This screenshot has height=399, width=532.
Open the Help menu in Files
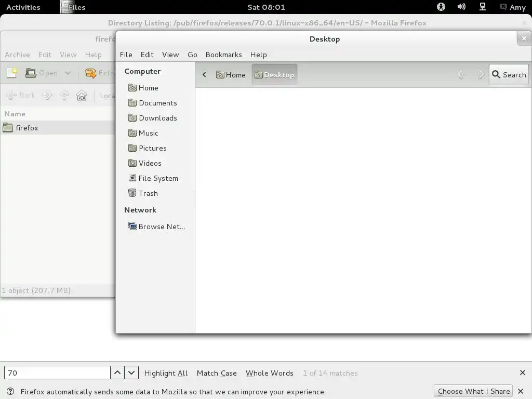tap(259, 55)
